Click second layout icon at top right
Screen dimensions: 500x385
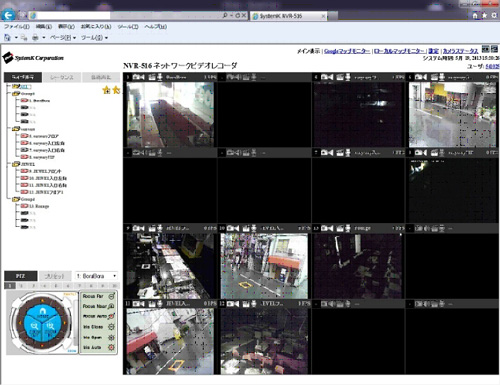click(x=494, y=49)
